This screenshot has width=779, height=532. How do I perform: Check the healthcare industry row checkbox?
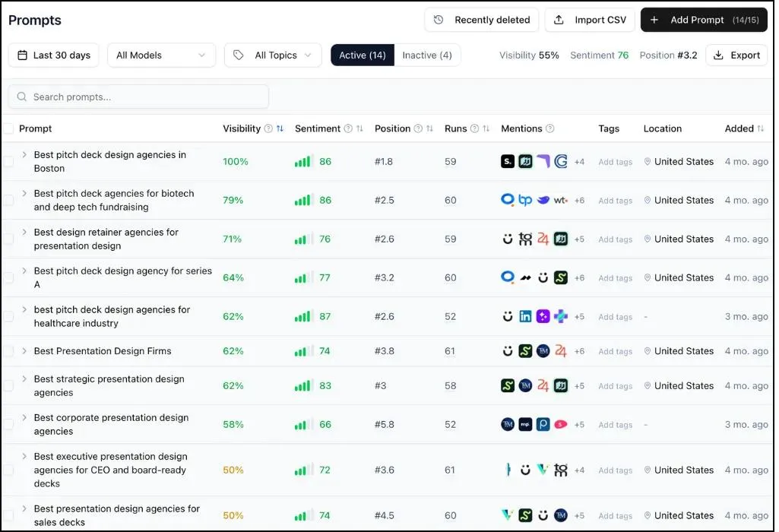click(8, 316)
